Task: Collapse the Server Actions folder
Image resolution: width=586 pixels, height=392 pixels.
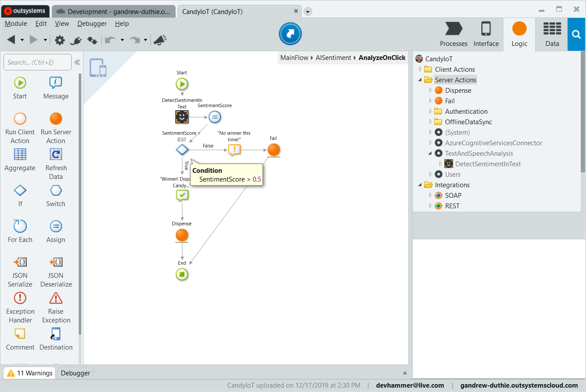Action: [x=421, y=80]
